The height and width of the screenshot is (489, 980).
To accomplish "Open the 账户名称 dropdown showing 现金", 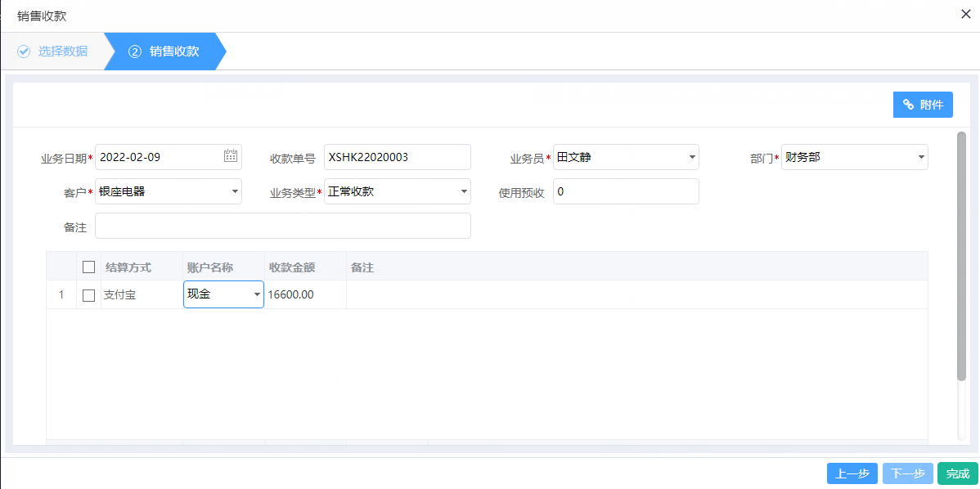I will click(x=257, y=295).
